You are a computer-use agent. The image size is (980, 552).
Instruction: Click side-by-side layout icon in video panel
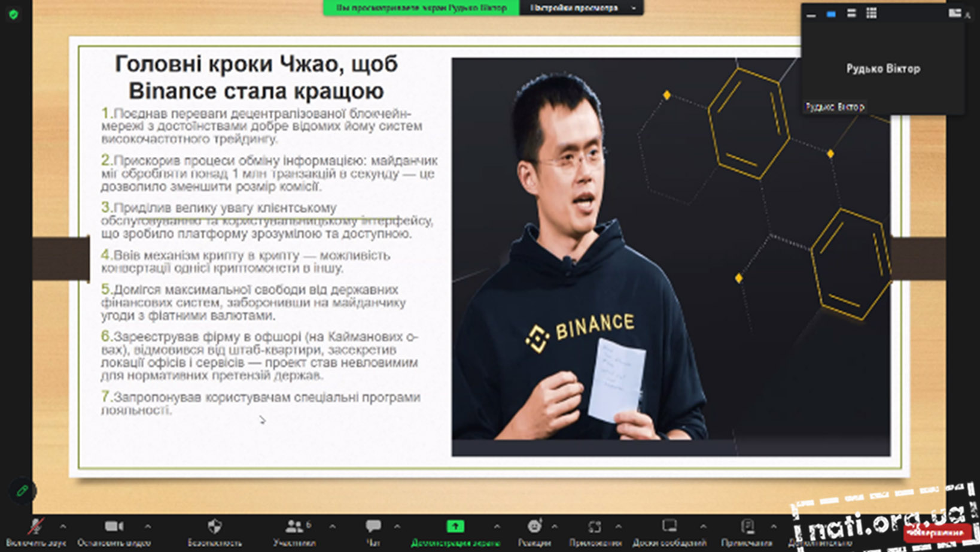click(x=955, y=13)
